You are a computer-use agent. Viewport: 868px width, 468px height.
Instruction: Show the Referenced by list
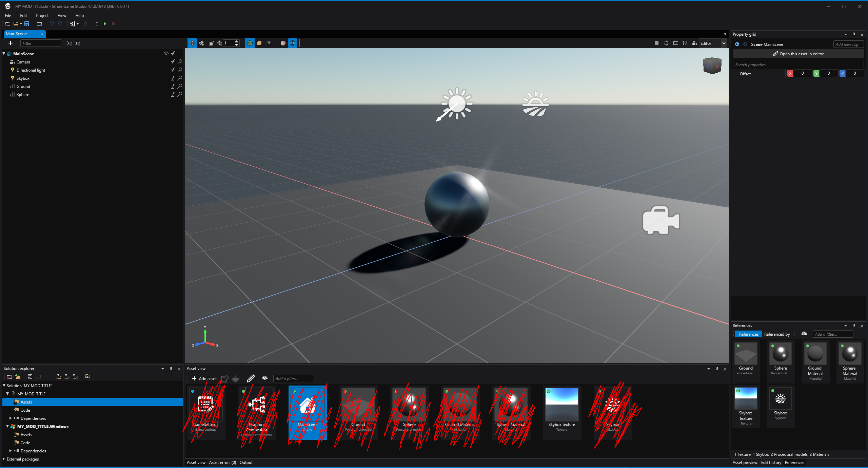[777, 334]
